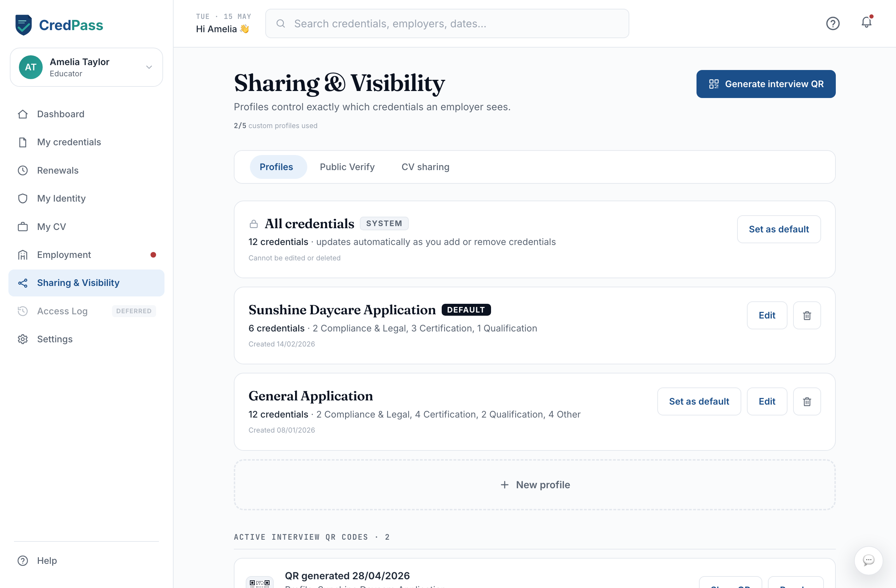Click the CredPass shield logo

(x=23, y=25)
